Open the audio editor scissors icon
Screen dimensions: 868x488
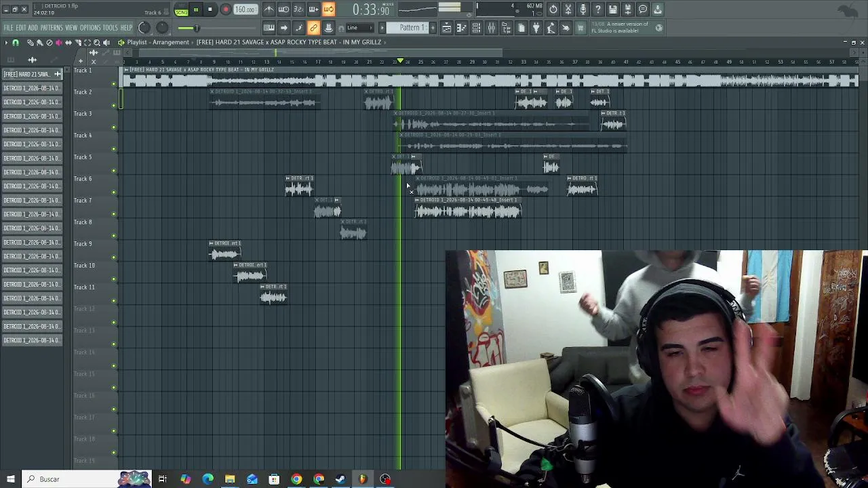pyautogui.click(x=568, y=9)
